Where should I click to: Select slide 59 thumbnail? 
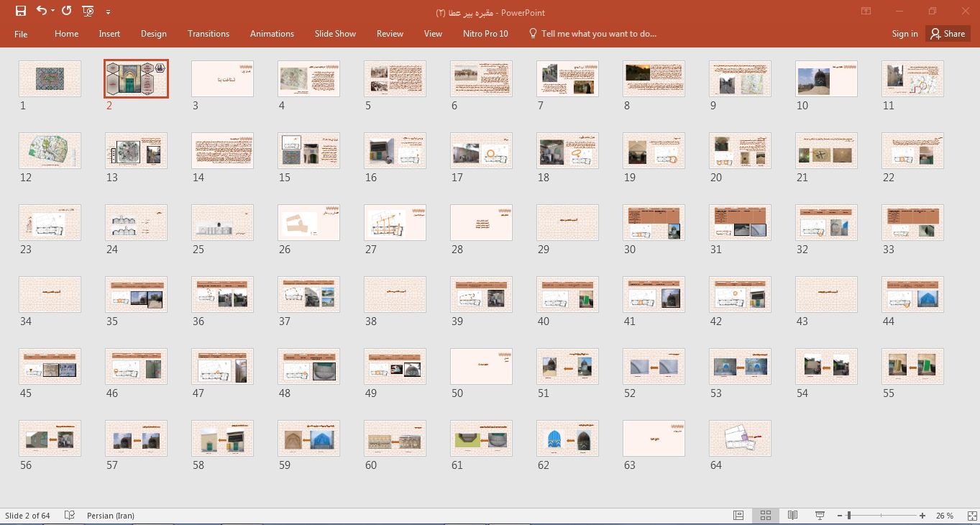click(308, 438)
